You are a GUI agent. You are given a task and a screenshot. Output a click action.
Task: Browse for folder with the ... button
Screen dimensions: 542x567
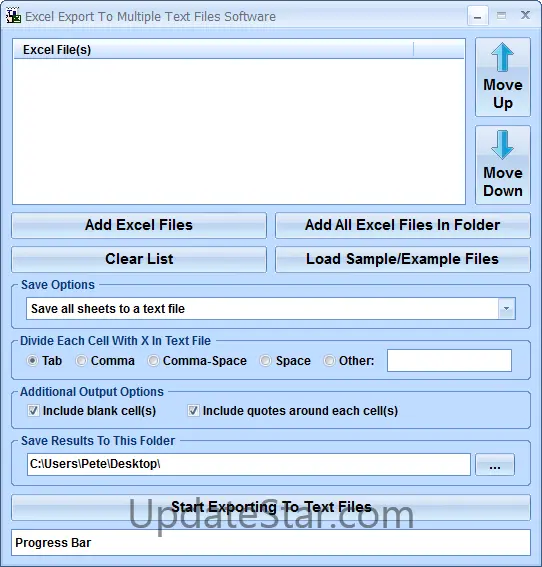pos(495,465)
